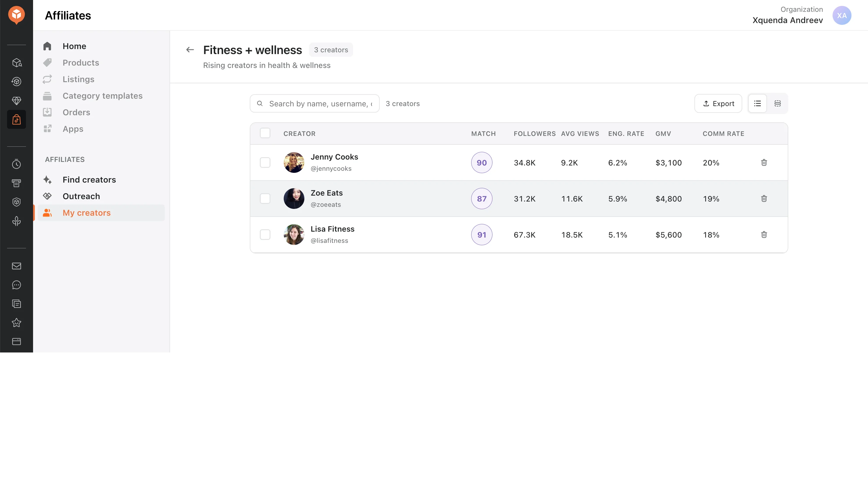The width and height of the screenshot is (868, 494).
Task: Click the @jennycooks username
Action: [331, 169]
